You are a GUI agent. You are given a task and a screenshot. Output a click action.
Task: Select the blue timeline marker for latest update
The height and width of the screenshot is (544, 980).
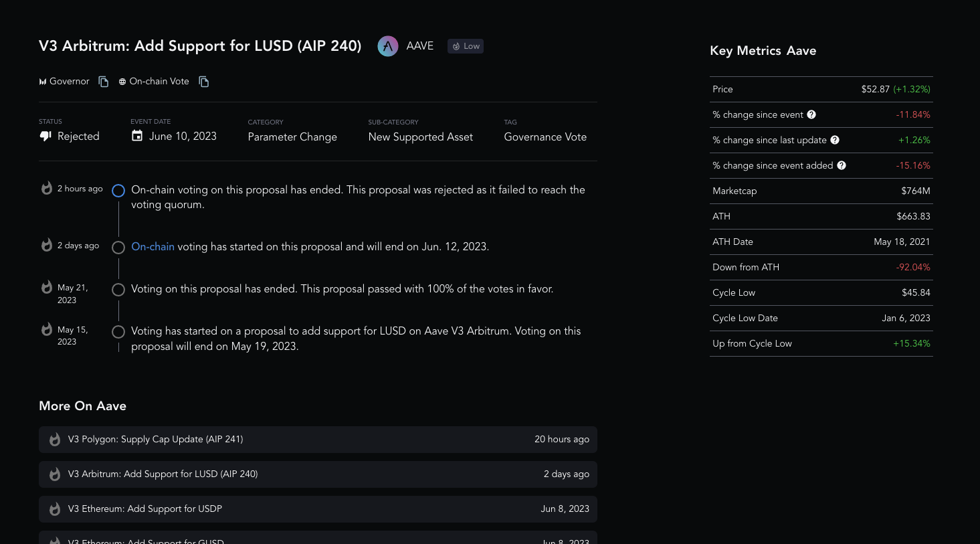(118, 191)
